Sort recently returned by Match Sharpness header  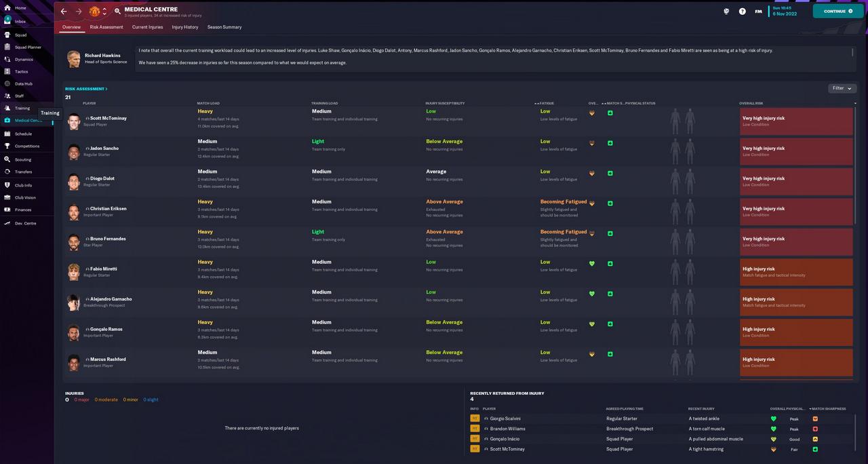(x=827, y=409)
